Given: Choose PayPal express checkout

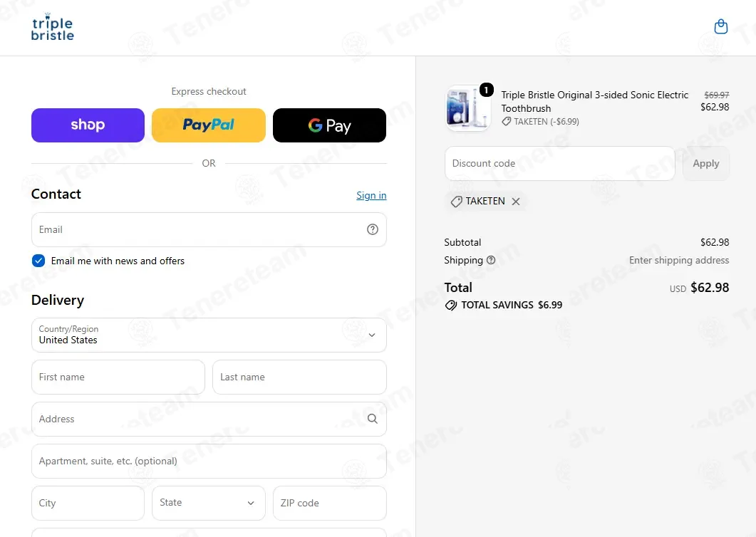Looking at the screenshot, I should [x=208, y=125].
